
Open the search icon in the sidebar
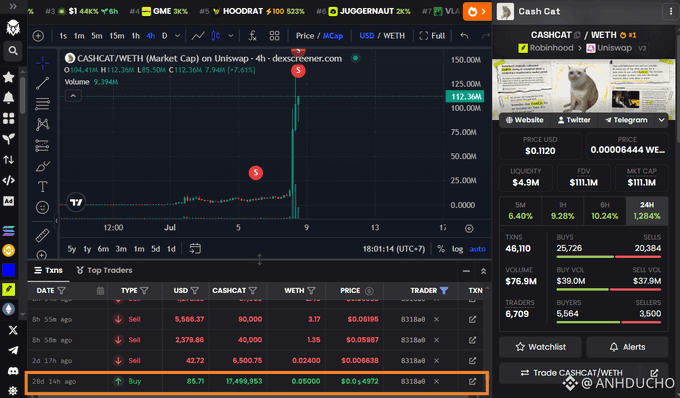[x=13, y=51]
